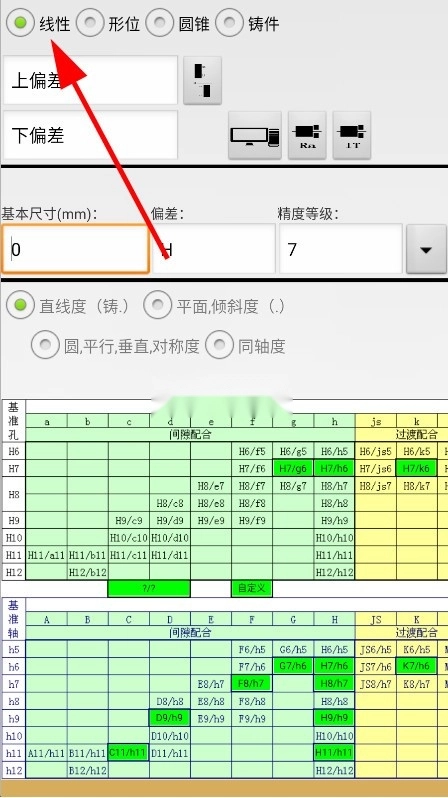Screen dimensions: 448x798
Task: Select the H9/d9 fit
Action: [170, 521]
